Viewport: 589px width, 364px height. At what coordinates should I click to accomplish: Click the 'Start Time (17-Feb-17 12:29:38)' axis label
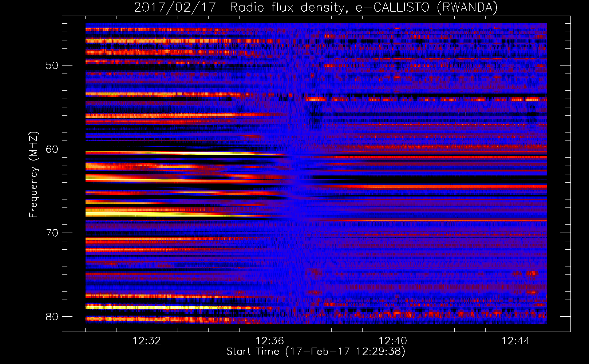[x=316, y=352]
